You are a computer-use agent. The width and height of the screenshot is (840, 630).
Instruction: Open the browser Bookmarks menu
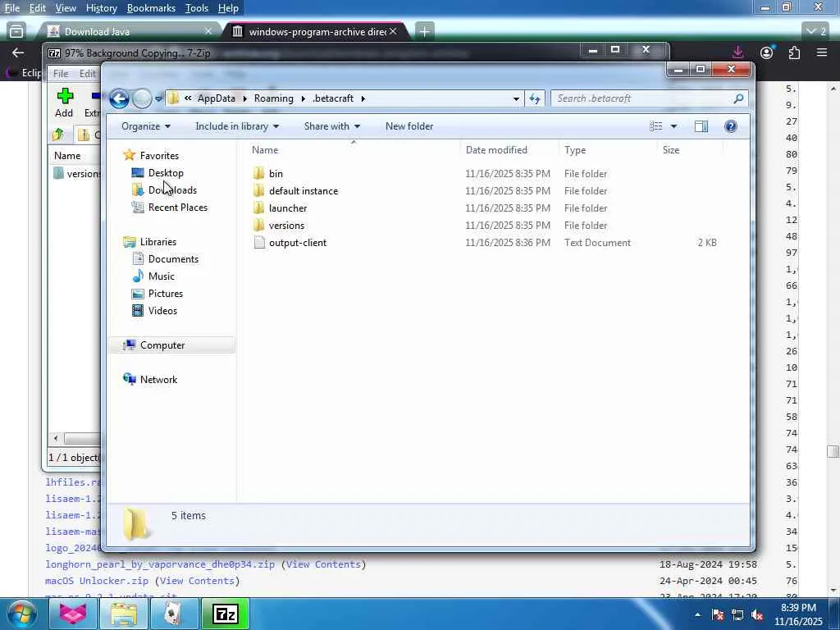pos(151,8)
